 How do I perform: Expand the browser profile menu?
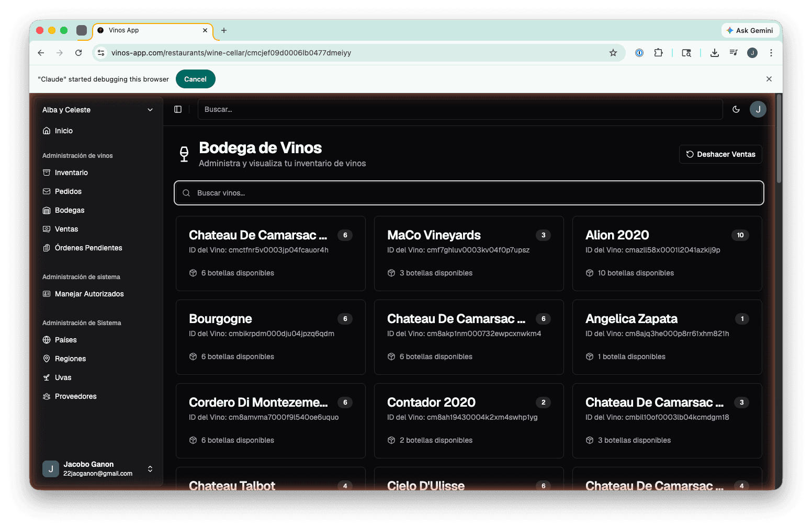point(752,53)
